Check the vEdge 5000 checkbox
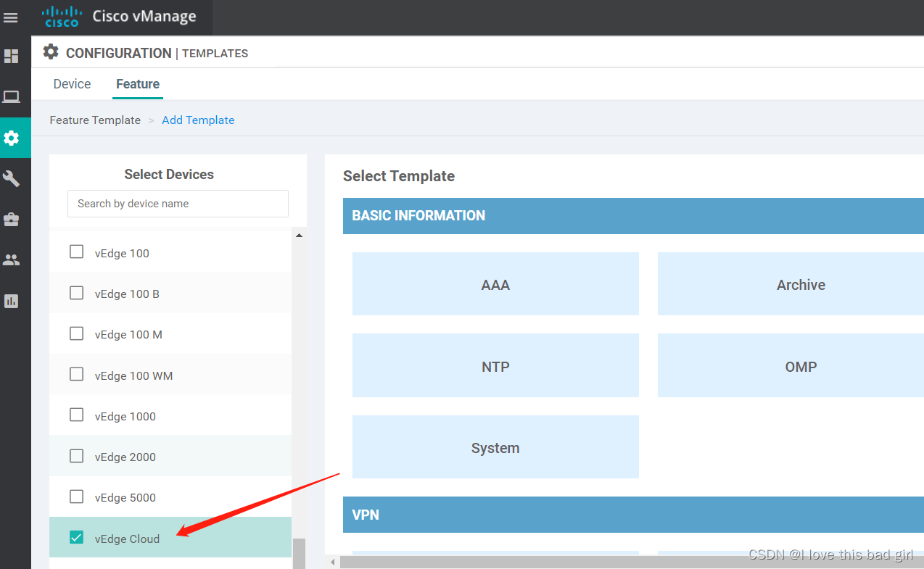924x569 pixels. (x=76, y=497)
